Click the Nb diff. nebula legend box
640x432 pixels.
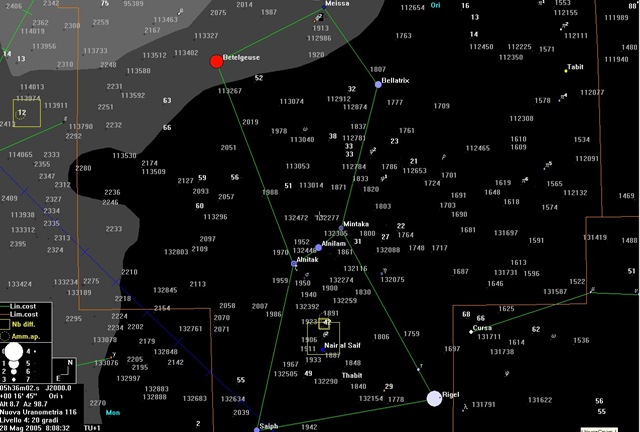click(x=5, y=325)
